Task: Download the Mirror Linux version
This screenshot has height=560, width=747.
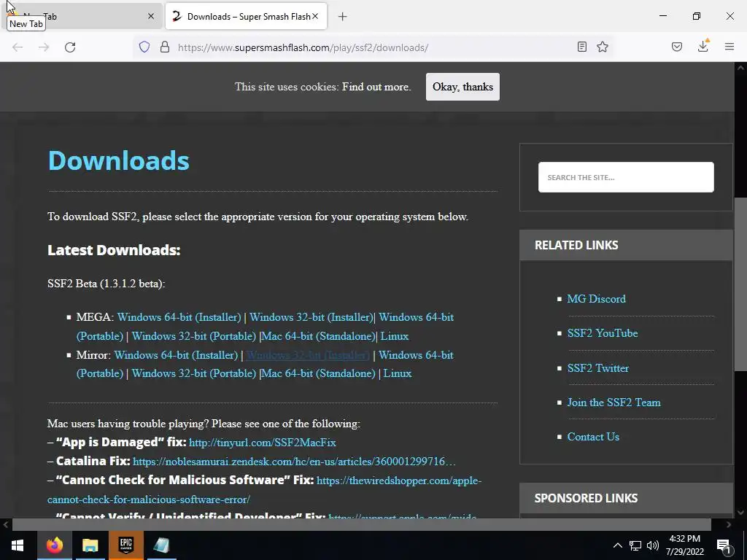Action: click(x=398, y=373)
